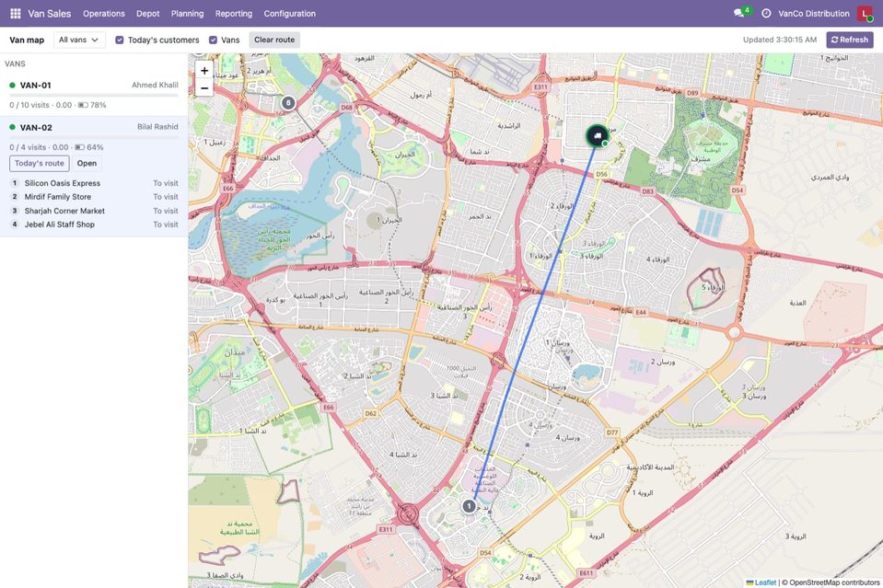Open the activities clock icon
This screenshot has height=588, width=883.
tap(766, 14)
